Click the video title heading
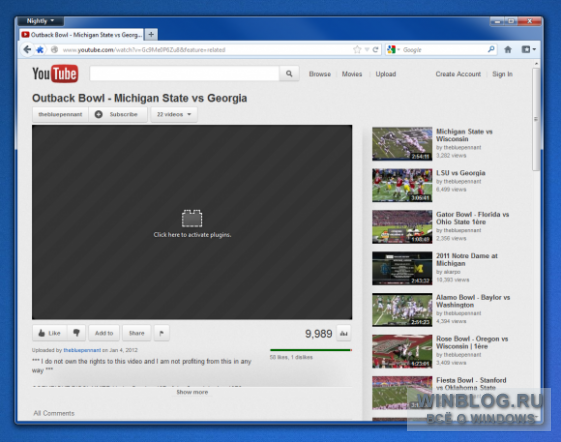The height and width of the screenshot is (442, 561). (x=140, y=98)
